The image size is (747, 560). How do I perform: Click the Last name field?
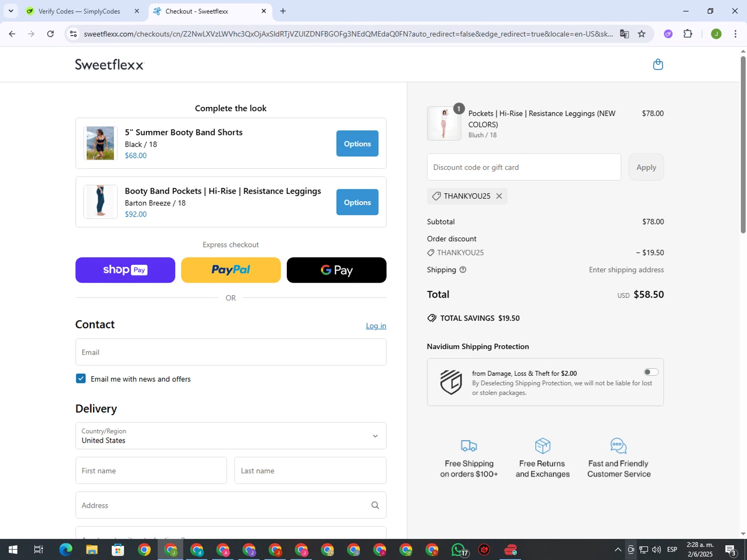310,470
